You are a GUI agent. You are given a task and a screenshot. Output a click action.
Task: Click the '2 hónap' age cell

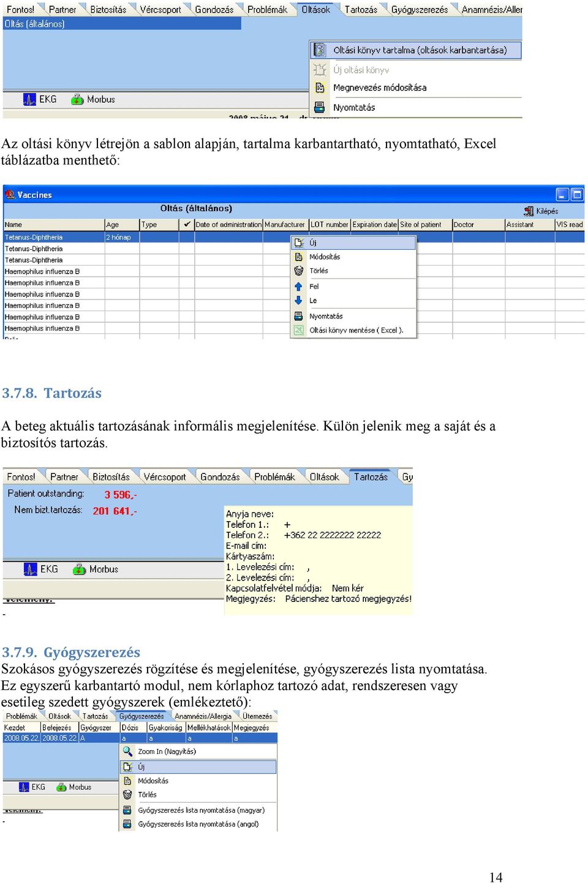(x=122, y=237)
